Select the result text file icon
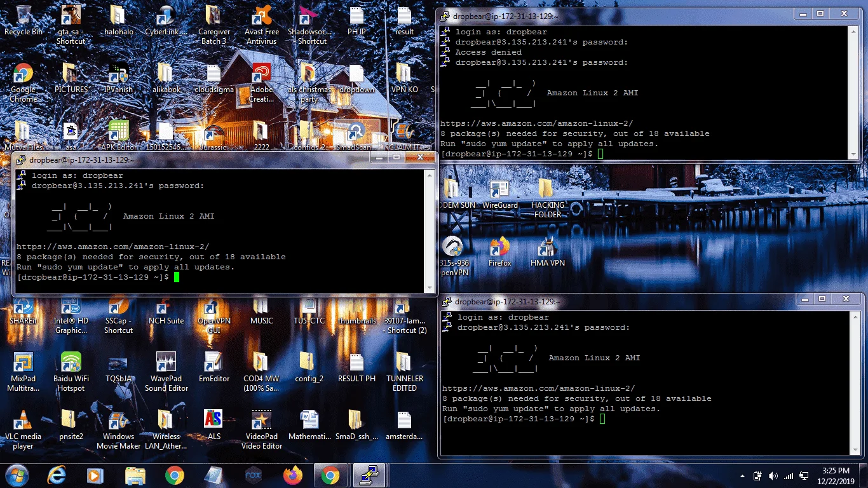This screenshot has width=868, height=488. tap(404, 20)
